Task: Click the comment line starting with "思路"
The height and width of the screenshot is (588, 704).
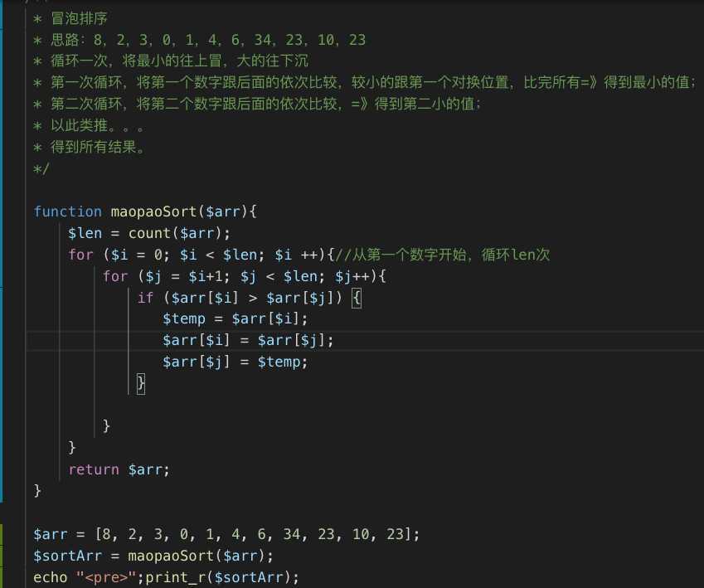Action: point(200,40)
